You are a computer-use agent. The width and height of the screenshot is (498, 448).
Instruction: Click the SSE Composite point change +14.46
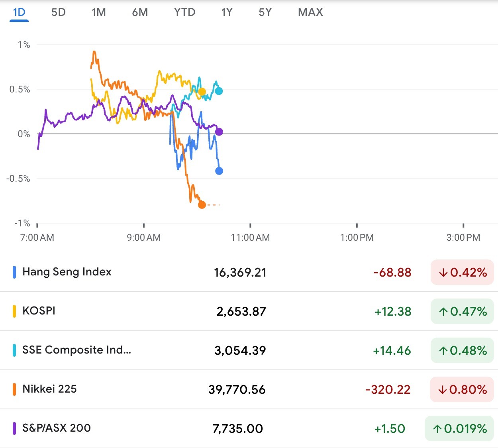pos(392,350)
